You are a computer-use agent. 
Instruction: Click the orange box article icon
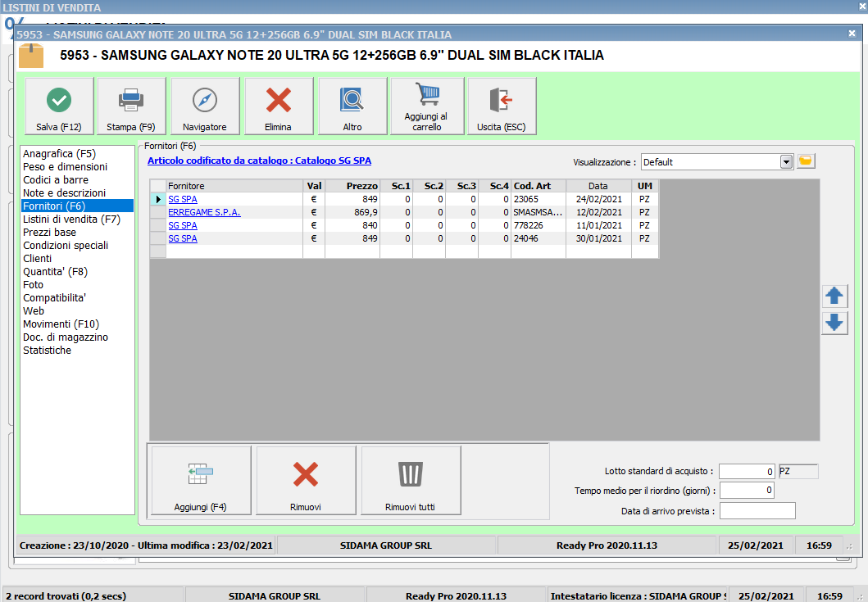click(x=31, y=56)
